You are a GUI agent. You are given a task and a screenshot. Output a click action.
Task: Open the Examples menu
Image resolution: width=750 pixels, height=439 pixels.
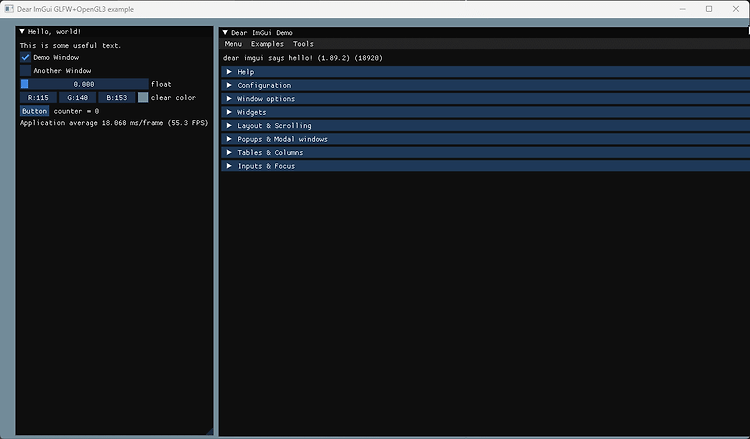click(x=267, y=44)
